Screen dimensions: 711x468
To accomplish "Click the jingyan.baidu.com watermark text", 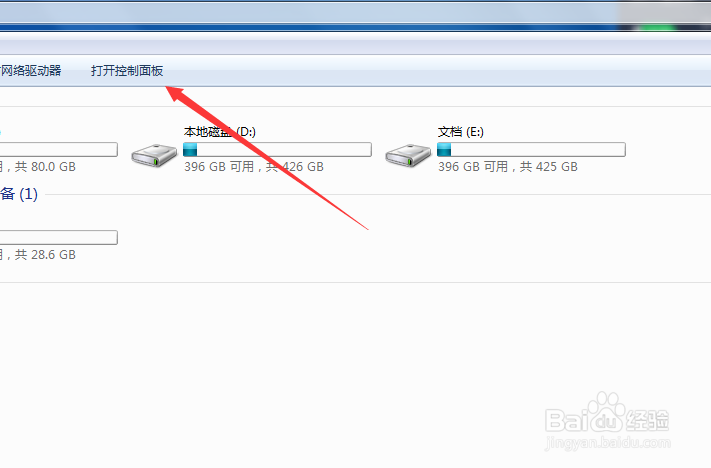I will (x=608, y=442).
